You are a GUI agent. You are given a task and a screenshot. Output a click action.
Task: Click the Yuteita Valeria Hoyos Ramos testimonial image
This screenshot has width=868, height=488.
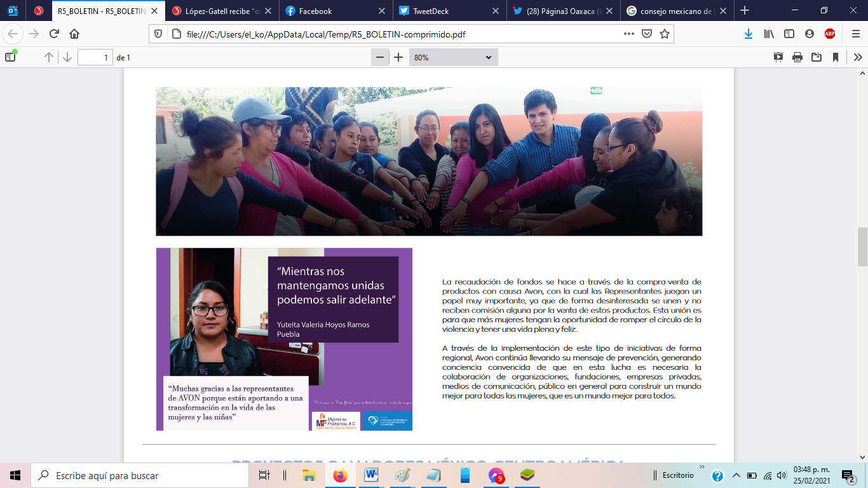point(284,339)
